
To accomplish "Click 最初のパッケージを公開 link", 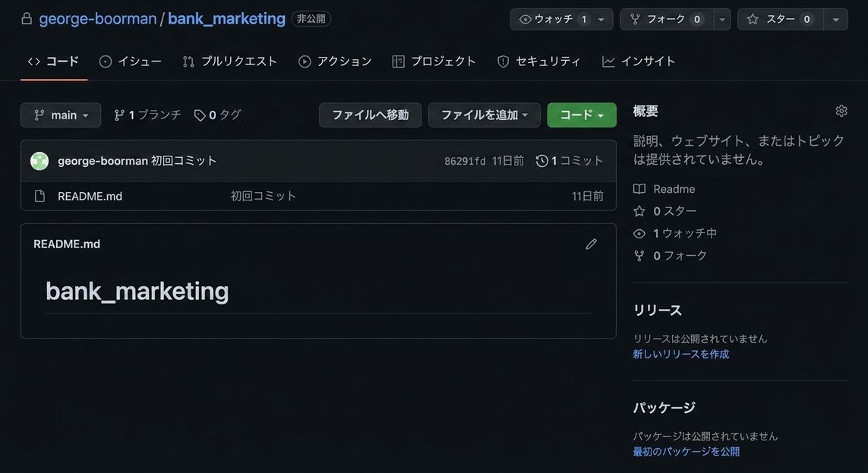I will tap(686, 452).
